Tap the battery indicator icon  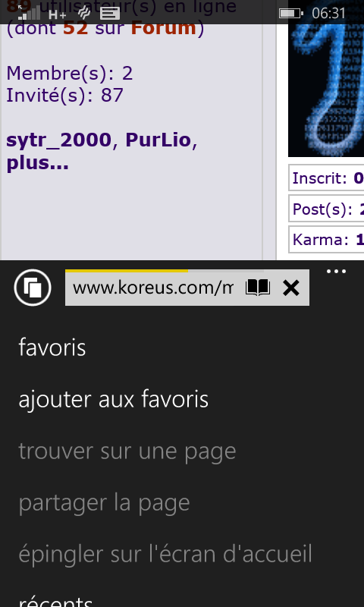pyautogui.click(x=291, y=14)
